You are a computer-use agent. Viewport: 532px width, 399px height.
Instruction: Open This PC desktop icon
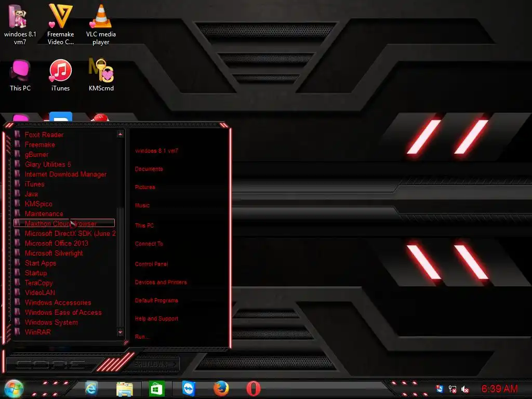pos(20,75)
